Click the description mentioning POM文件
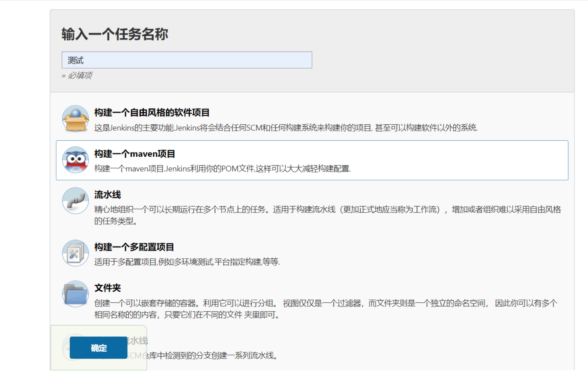 tap(222, 169)
